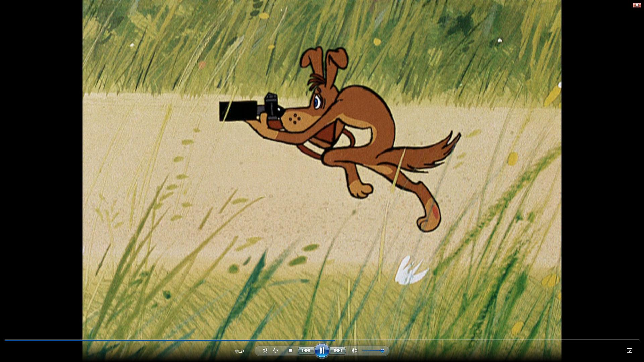Toggle the repeat mode button

(x=275, y=351)
